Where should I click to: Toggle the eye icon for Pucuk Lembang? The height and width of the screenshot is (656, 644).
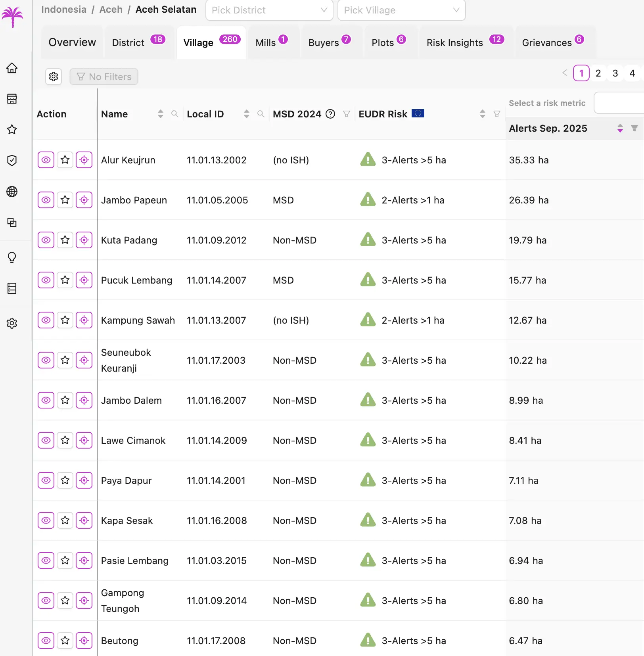[x=46, y=280]
